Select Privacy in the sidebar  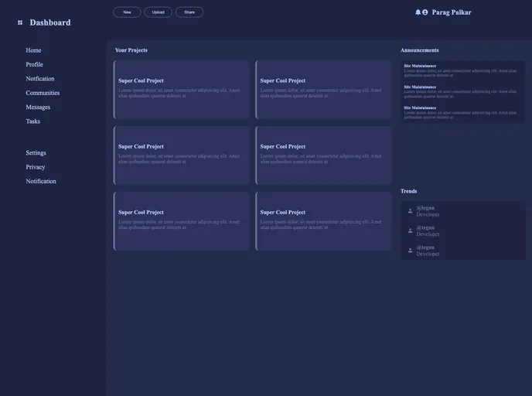click(x=36, y=167)
